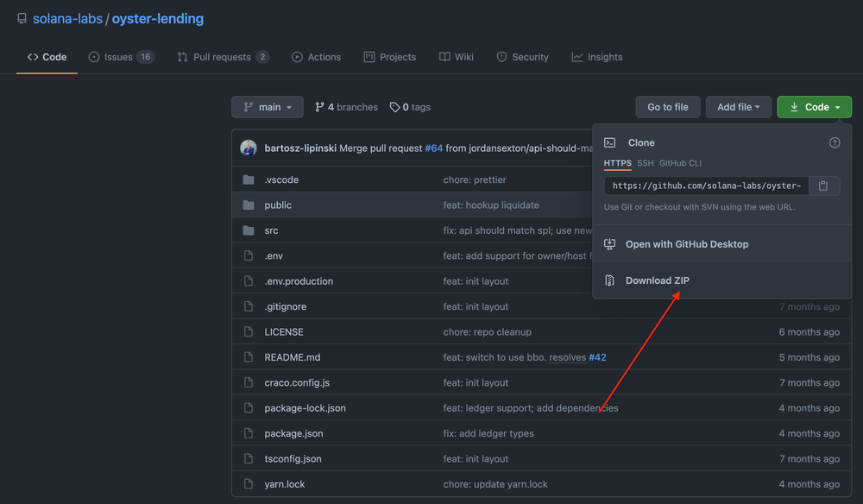This screenshot has width=863, height=504.
Task: Open the .gitignore file
Action: [285, 306]
